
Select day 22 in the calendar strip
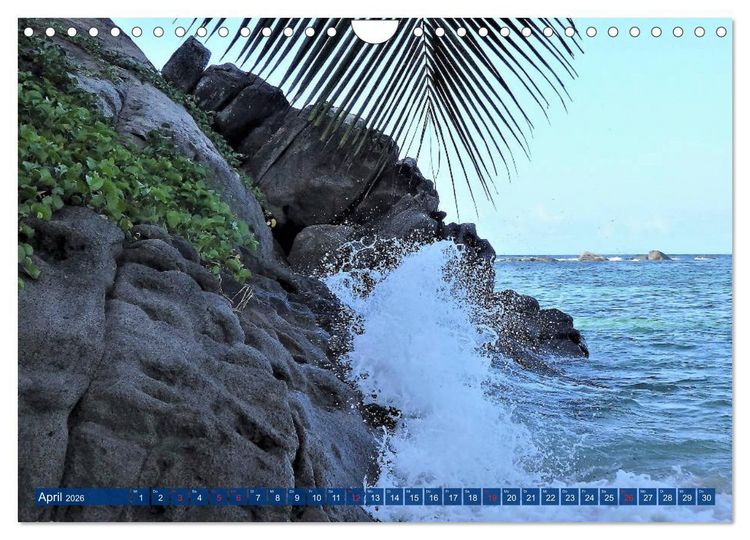tap(551, 497)
